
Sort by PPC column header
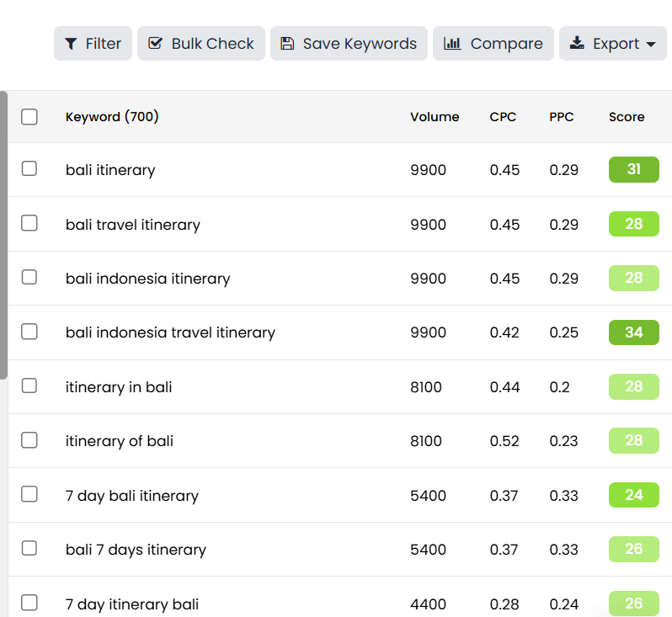tap(562, 116)
